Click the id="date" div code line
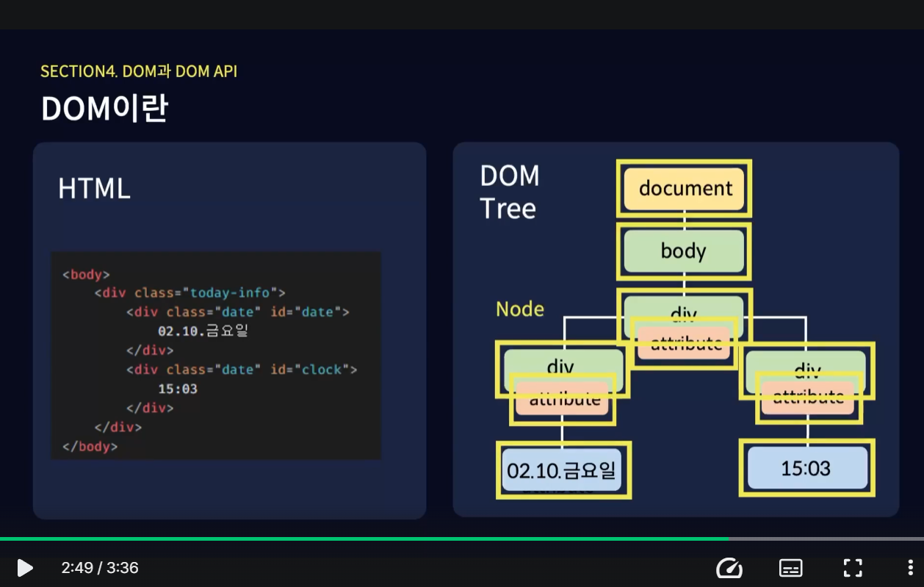The image size is (924, 587). (x=238, y=312)
